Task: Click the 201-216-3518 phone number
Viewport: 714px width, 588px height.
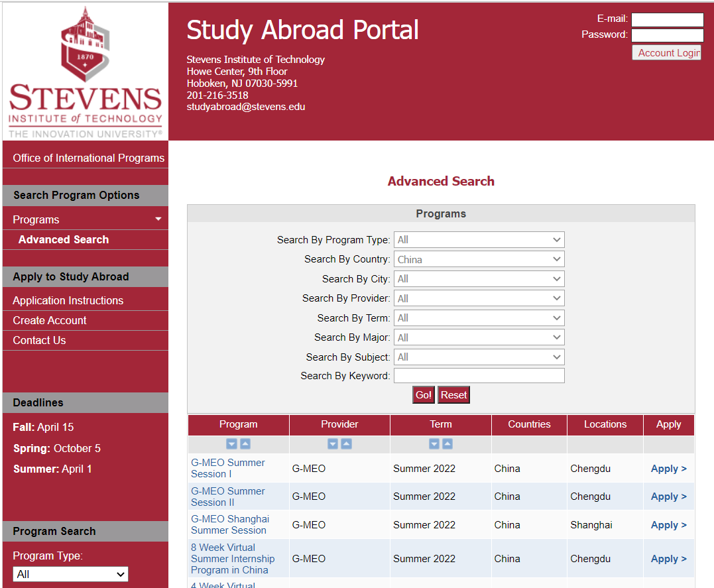Action: point(217,95)
